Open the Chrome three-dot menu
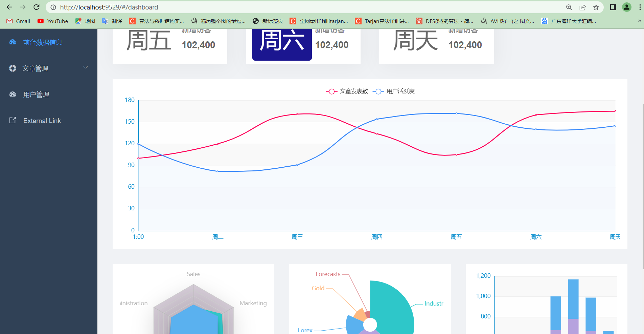 640,7
